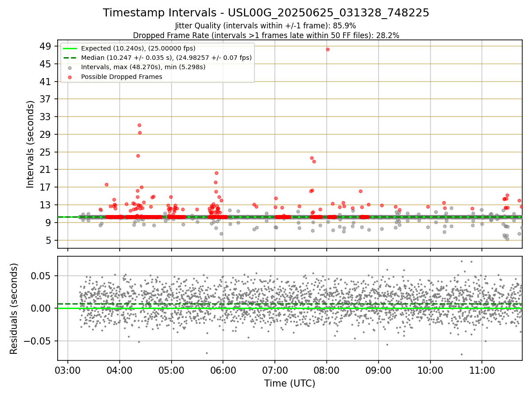Click the 04:00 time tick label
This screenshot has width=532, height=399.
pyautogui.click(x=120, y=370)
